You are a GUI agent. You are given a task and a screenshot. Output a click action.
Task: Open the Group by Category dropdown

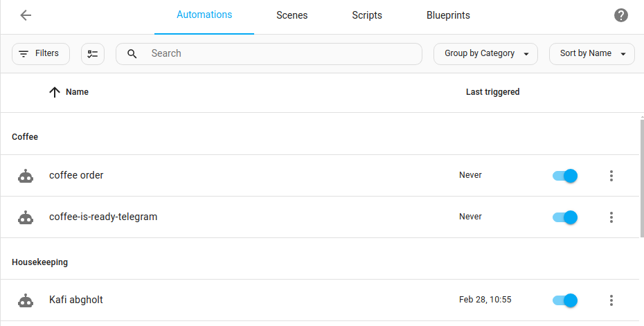click(485, 54)
